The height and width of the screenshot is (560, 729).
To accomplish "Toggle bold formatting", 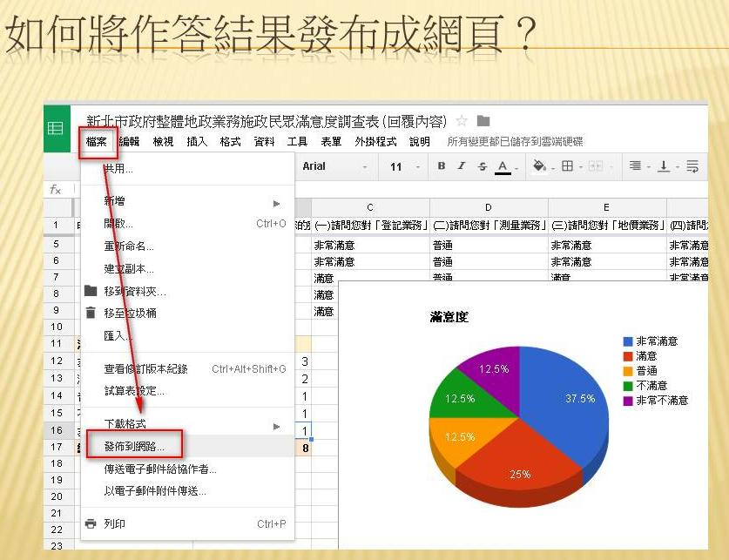I will point(442,165).
